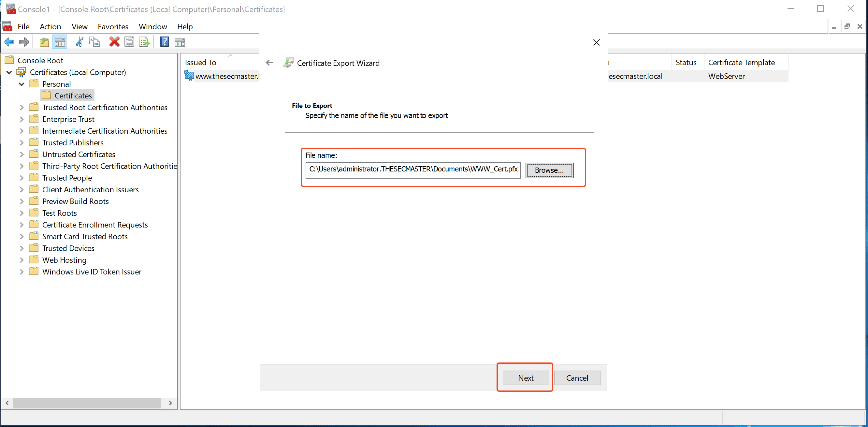868x427 pixels.
Task: Click the tree pane scroll right arrow
Action: pyautogui.click(x=170, y=403)
